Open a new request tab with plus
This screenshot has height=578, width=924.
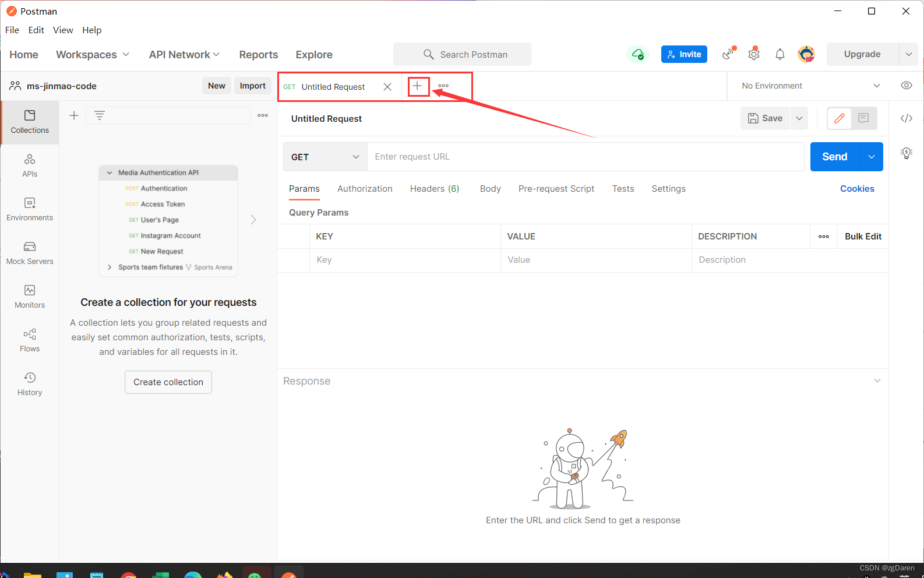(417, 86)
